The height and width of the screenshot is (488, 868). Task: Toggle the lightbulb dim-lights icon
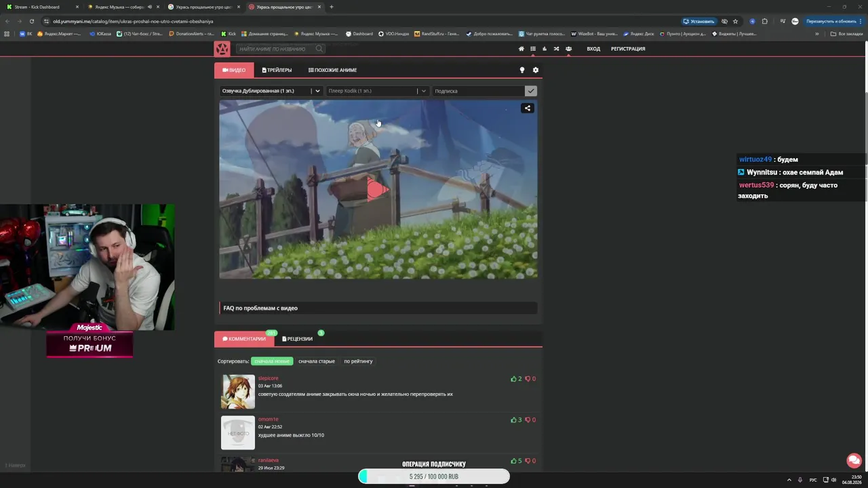tap(522, 70)
